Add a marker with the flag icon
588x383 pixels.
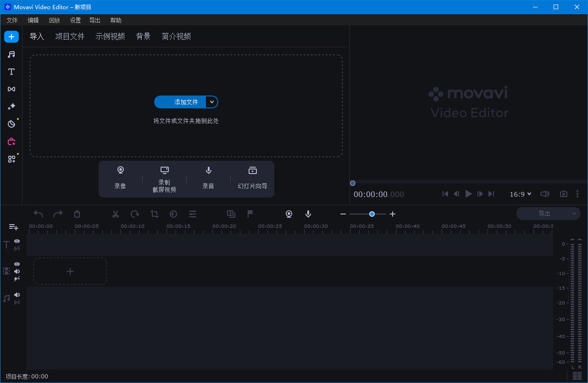click(250, 214)
